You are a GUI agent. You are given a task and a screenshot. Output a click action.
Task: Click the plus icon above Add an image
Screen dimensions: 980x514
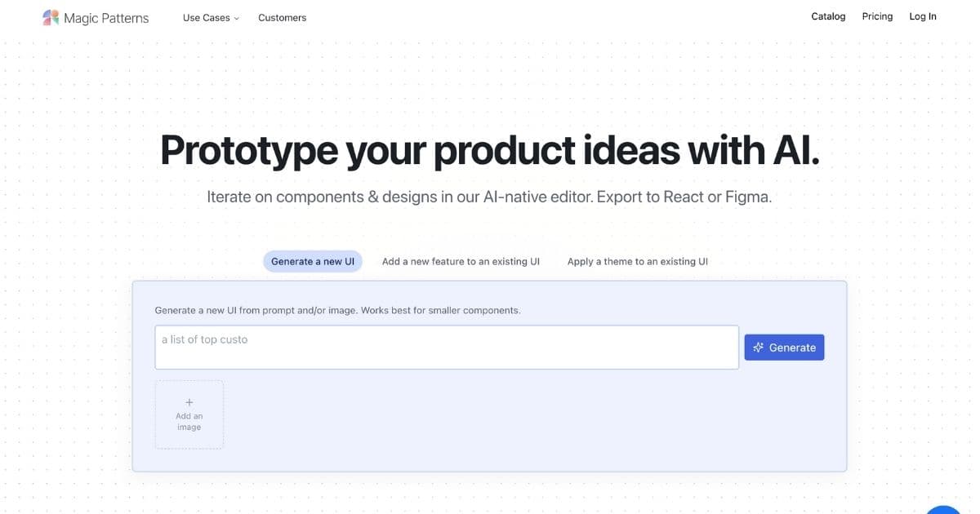[x=189, y=402]
